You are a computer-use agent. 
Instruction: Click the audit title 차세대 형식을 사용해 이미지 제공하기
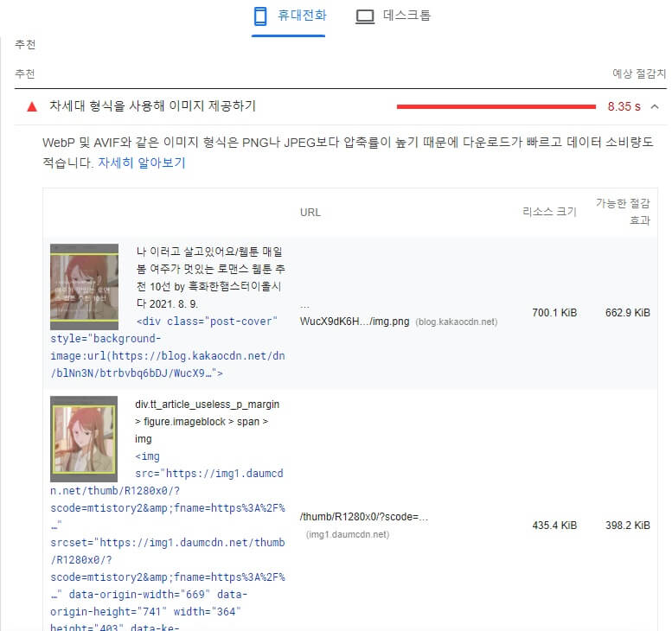152,105
